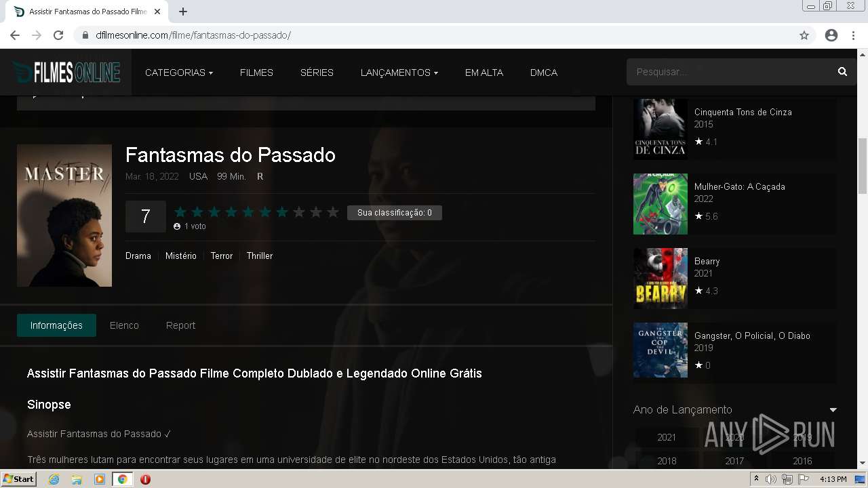
Task: Click the volume icon in system tray
Action: click(x=771, y=479)
